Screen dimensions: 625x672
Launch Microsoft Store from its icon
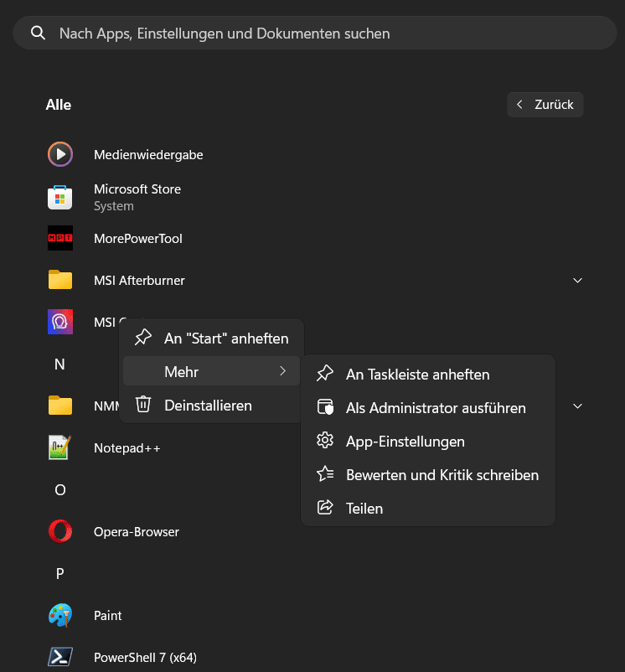point(60,197)
